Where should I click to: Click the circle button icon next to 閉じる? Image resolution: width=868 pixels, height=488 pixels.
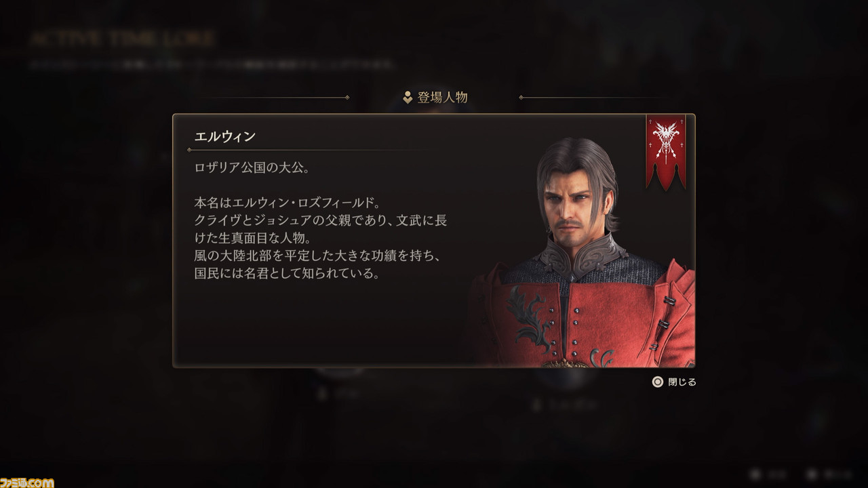click(x=657, y=382)
